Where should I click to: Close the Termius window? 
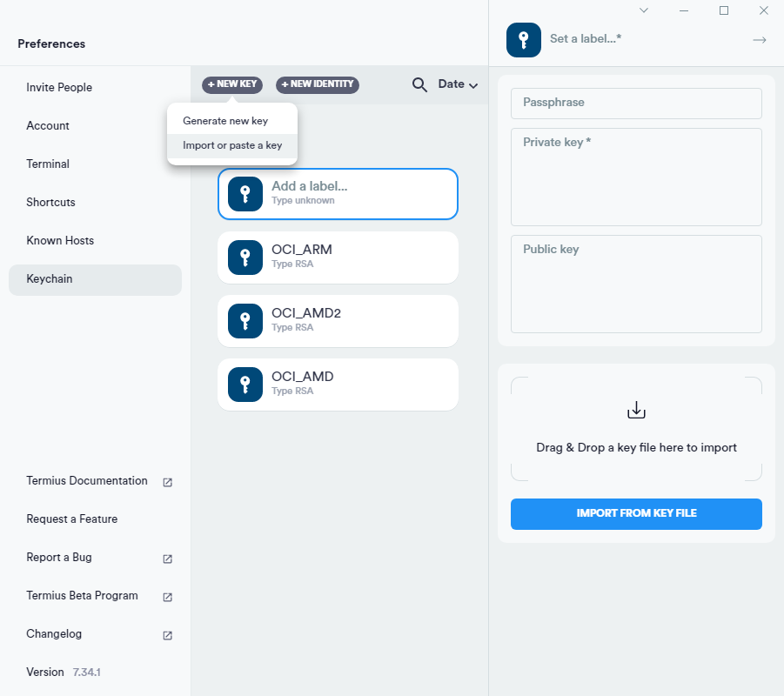pyautogui.click(x=763, y=10)
